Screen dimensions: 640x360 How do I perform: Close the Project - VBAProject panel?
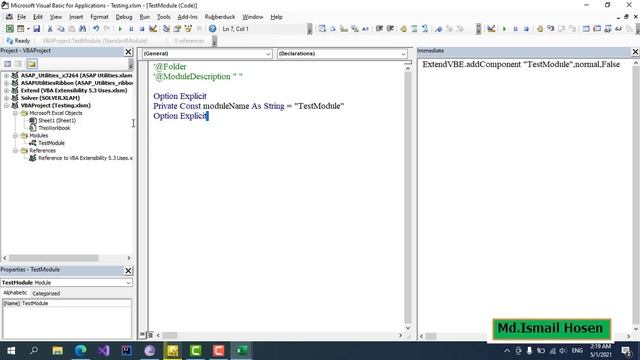[128, 52]
